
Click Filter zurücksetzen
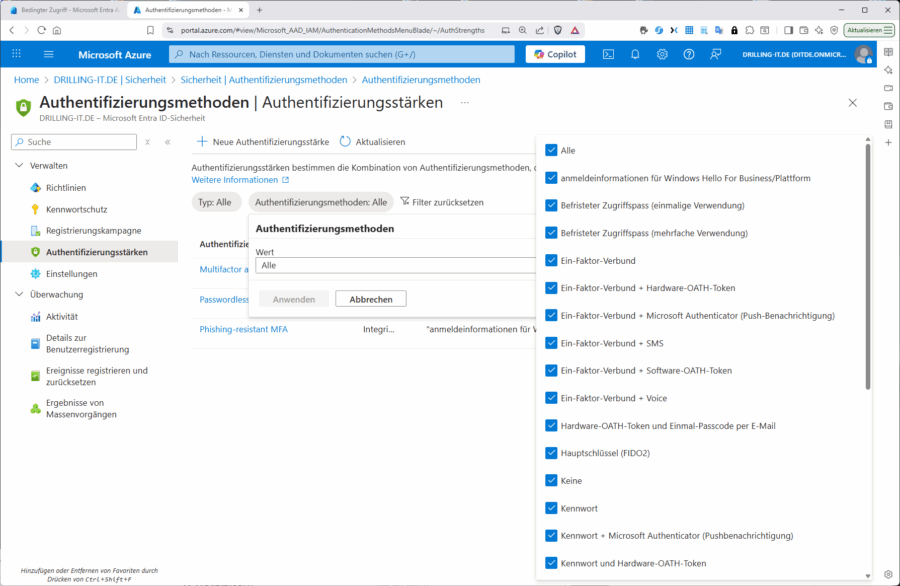point(442,202)
